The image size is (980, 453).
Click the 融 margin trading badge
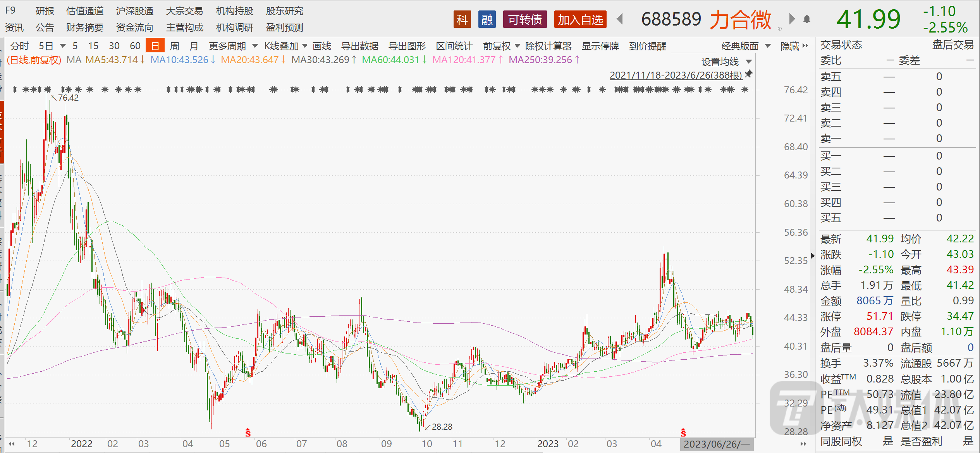(x=487, y=19)
